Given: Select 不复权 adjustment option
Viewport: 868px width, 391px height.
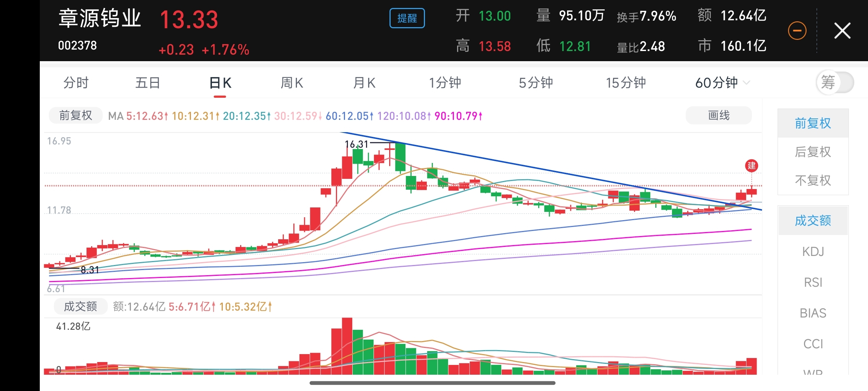Looking at the screenshot, I should [x=813, y=180].
